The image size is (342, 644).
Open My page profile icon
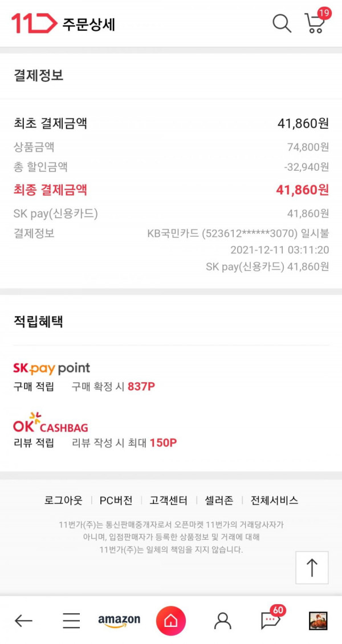[x=222, y=621]
